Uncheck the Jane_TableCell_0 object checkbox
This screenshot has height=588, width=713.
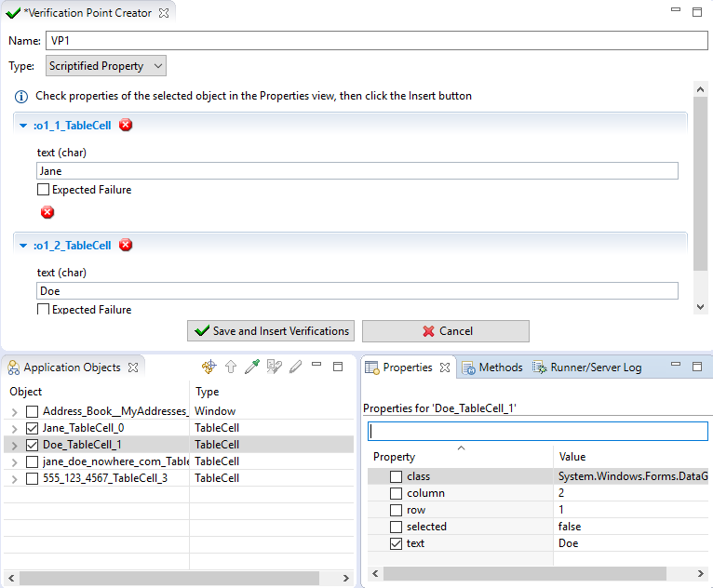click(x=33, y=428)
